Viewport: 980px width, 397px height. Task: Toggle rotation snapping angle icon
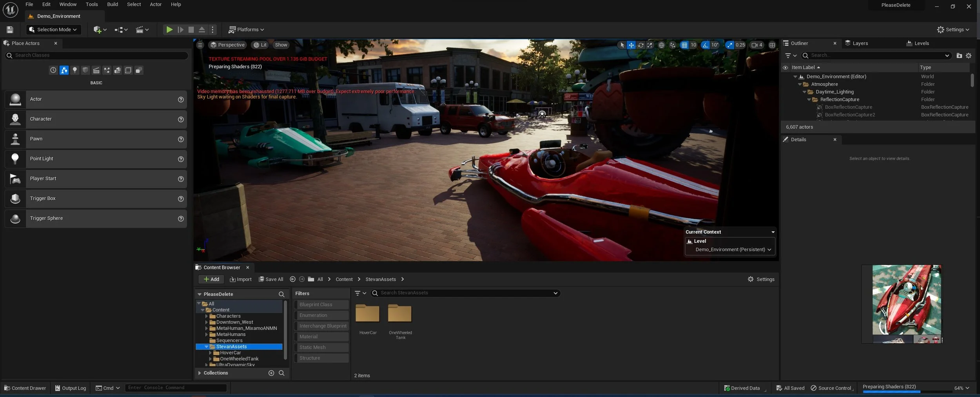(705, 45)
